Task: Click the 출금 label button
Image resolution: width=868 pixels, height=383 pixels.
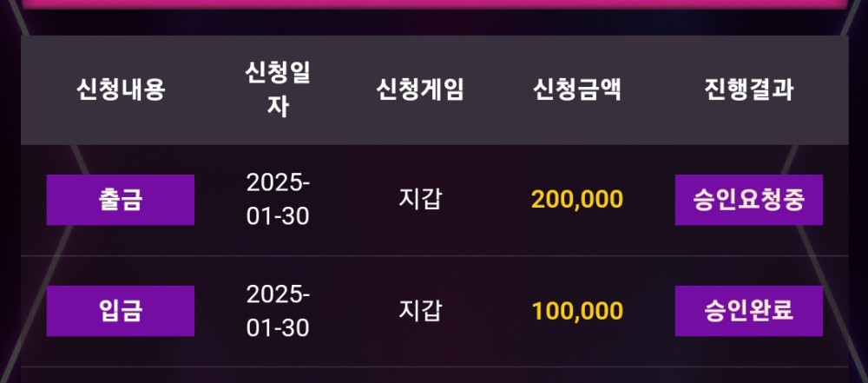Action: point(121,200)
